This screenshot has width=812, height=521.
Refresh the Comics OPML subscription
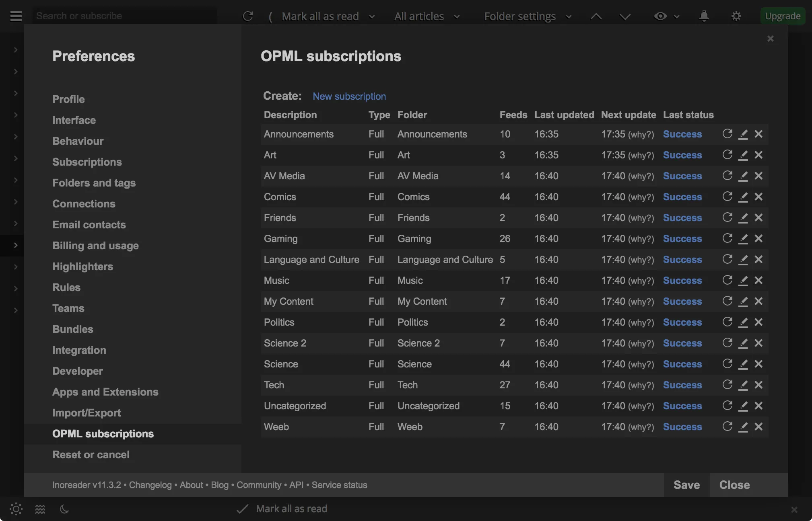[x=727, y=197]
